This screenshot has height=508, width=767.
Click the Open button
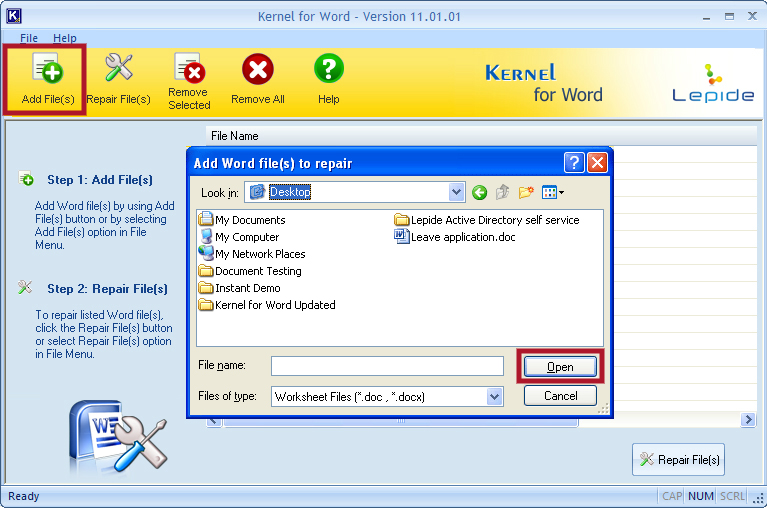(x=560, y=367)
